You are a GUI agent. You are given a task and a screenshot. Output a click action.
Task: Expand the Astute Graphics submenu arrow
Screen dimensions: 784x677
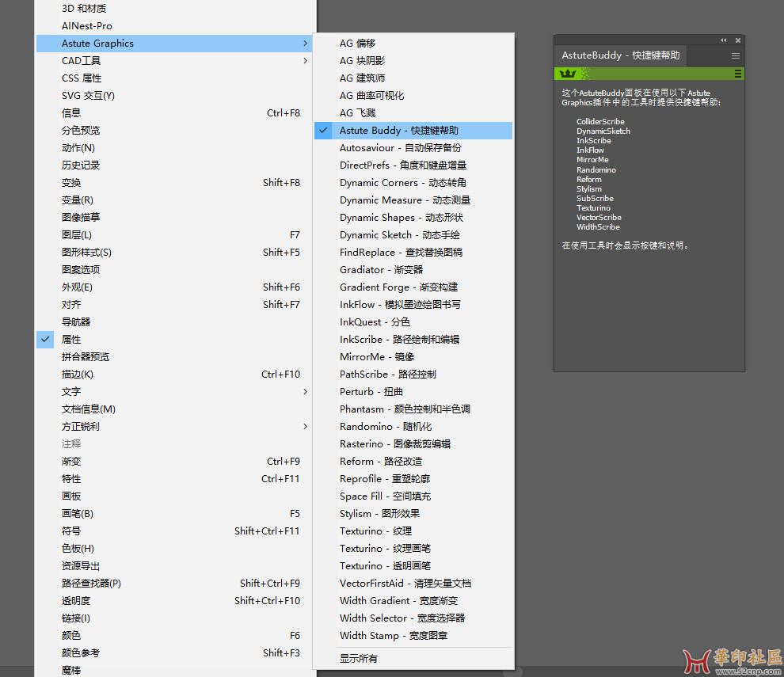point(305,44)
